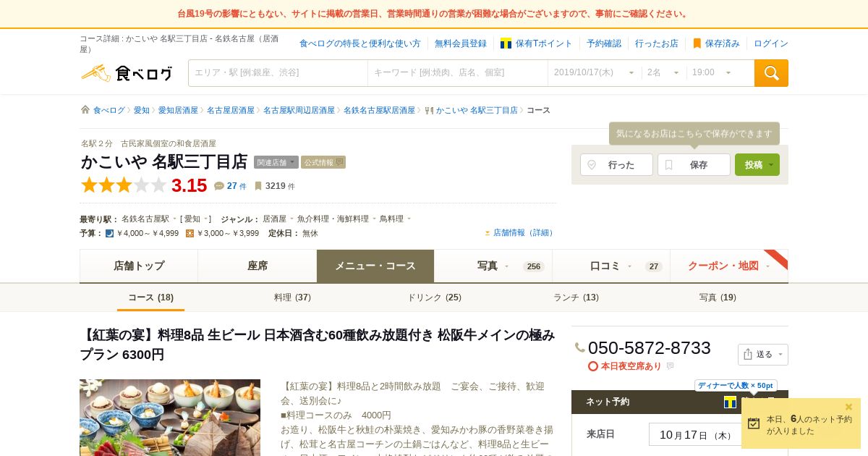This screenshot has height=456, width=868.
Task: Click the bookmark icon beside 保存済み
Action: [x=697, y=43]
